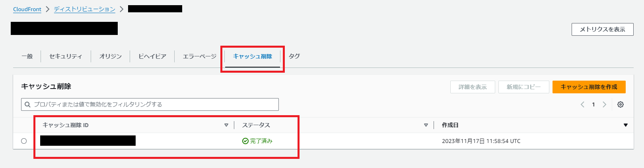Image resolution: width=644 pixels, height=168 pixels.
Task: Go to next page arrow
Action: point(605,104)
